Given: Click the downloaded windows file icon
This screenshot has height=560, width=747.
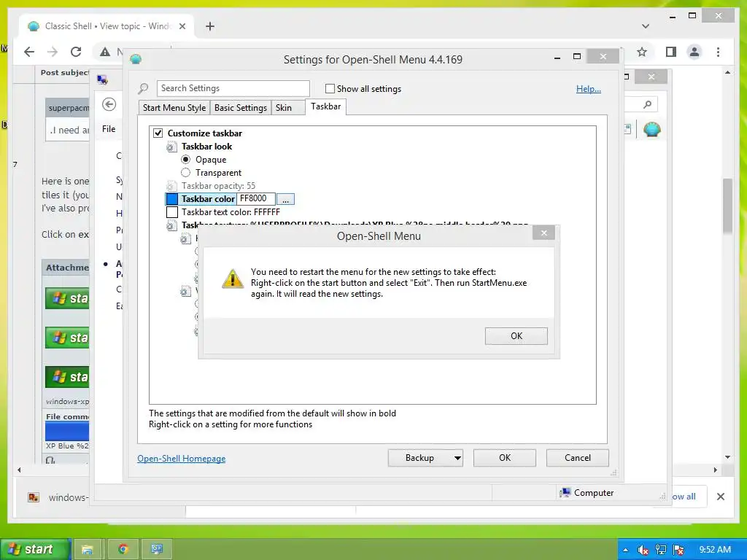Looking at the screenshot, I should pyautogui.click(x=34, y=497).
